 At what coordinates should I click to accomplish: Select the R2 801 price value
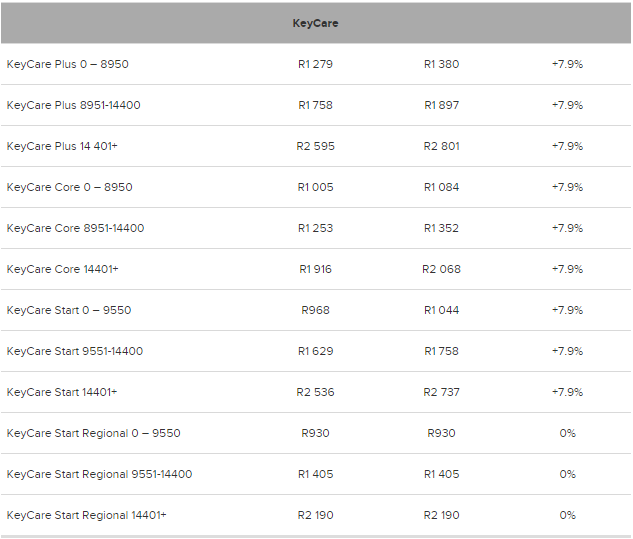click(441, 146)
